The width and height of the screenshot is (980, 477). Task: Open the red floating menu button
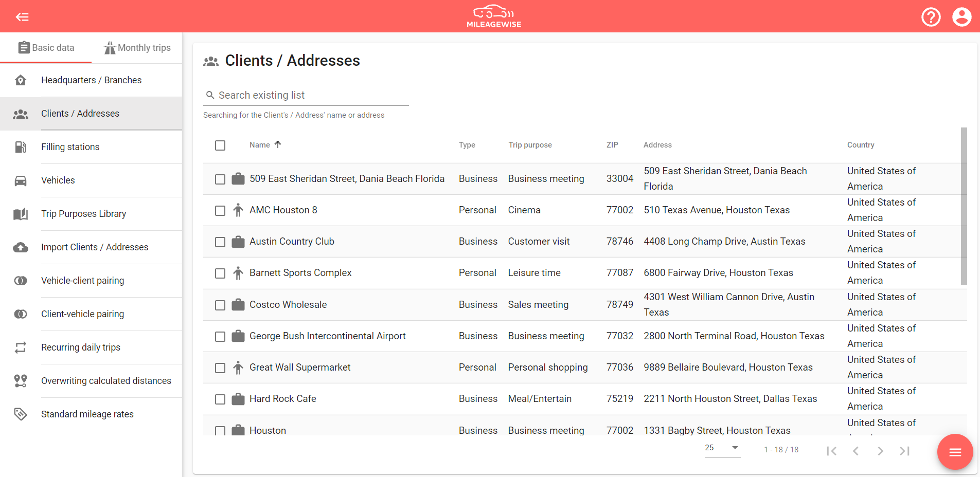pyautogui.click(x=955, y=452)
